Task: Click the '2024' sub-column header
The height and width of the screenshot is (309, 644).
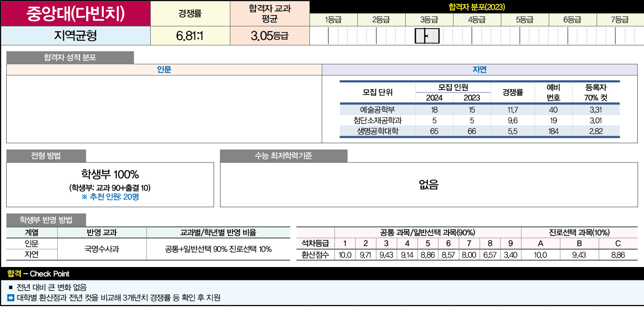Action: tap(434, 98)
